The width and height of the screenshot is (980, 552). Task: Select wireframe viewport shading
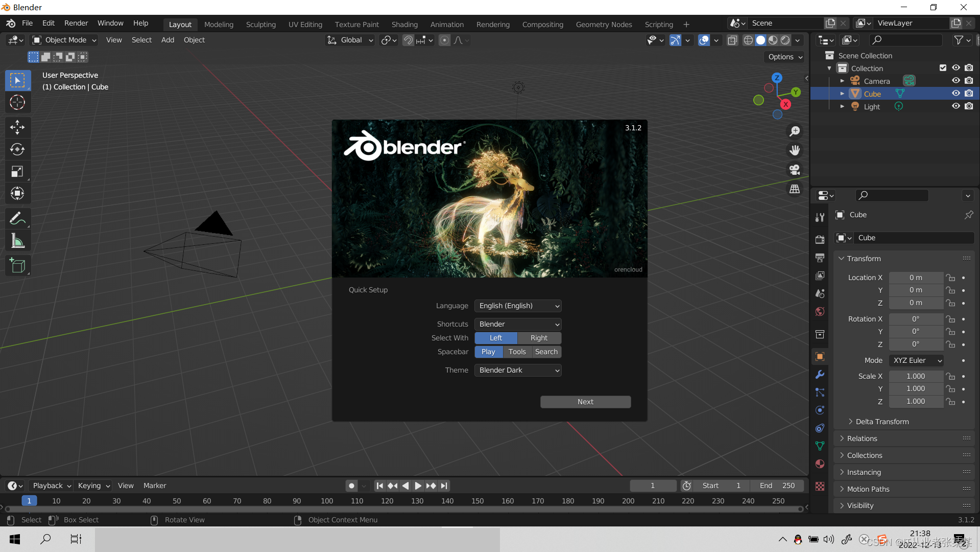748,40
